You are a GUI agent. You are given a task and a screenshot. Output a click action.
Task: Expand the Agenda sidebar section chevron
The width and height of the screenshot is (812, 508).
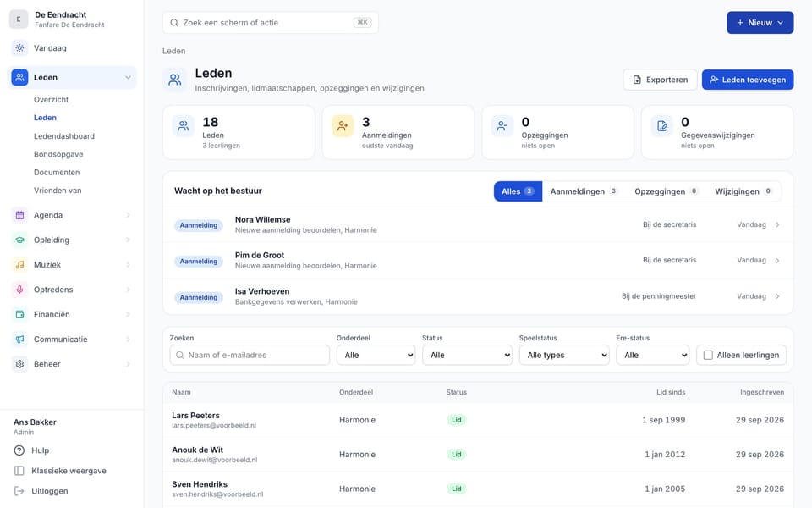tap(128, 215)
